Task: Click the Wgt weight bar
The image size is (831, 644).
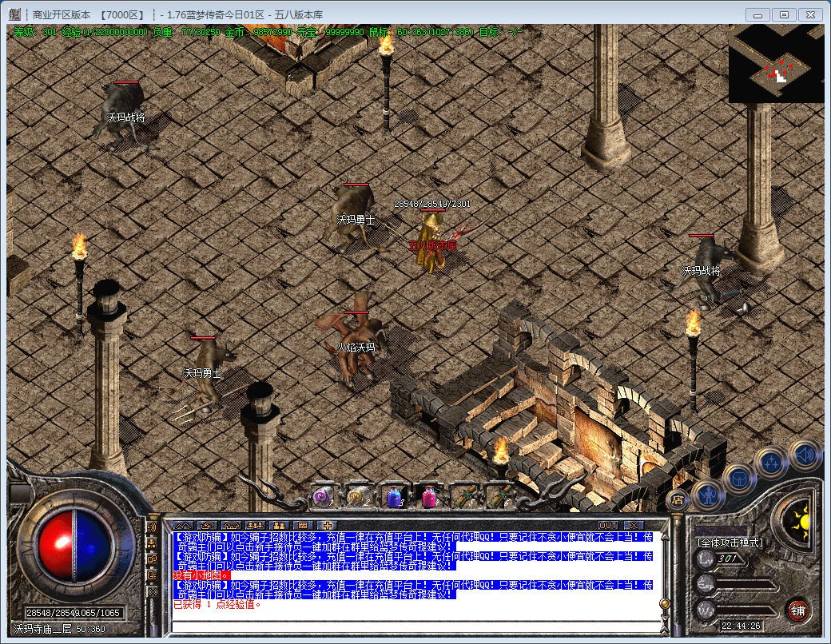Action: [x=747, y=610]
